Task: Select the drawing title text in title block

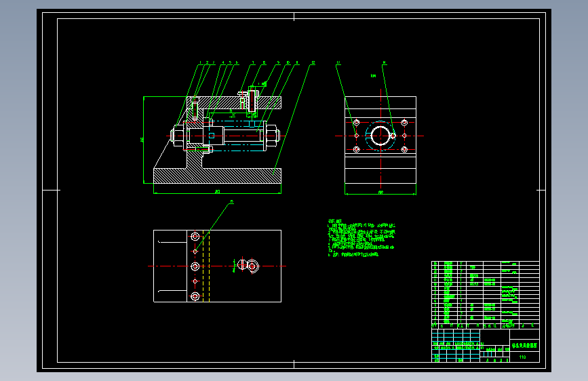Action: (524, 345)
